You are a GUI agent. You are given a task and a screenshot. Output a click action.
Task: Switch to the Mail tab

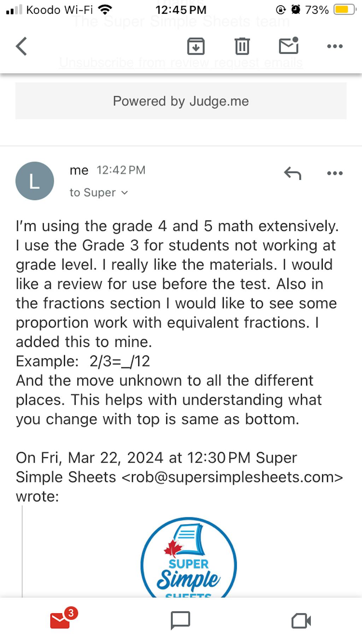pos(60,621)
